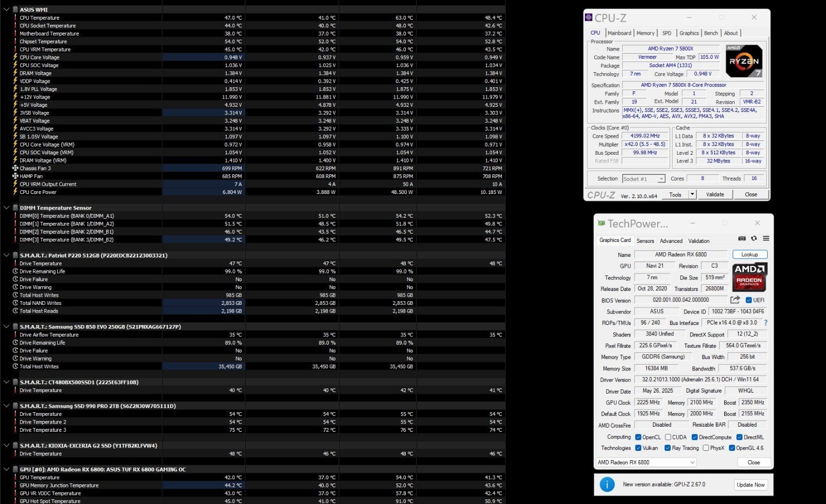Collapse the Patriot P220 512GB S.M.A.R.T. group
Screen dimensions: 826x504
click(6, 255)
